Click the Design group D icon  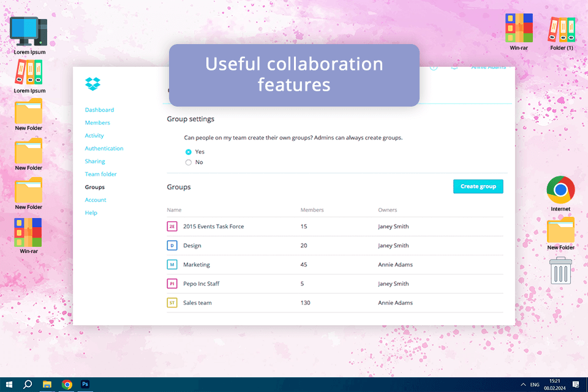click(172, 246)
